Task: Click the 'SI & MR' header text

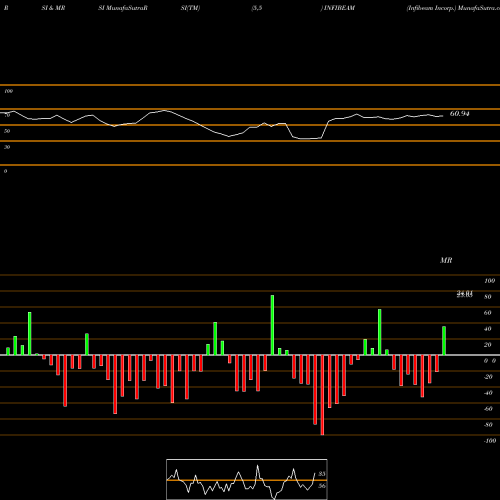Action: pos(53,8)
